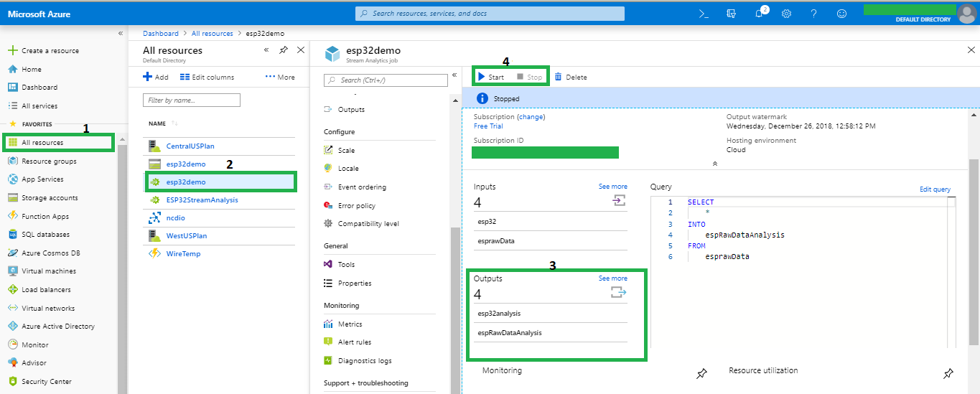Click the Azure search bar
Image resolution: width=980 pixels, height=394 pixels.
pyautogui.click(x=490, y=13)
